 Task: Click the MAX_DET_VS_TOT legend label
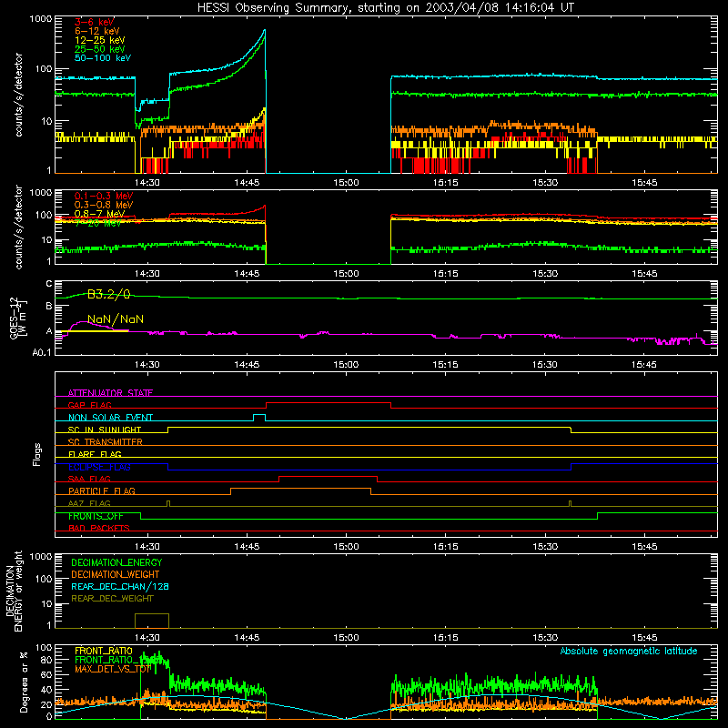[113, 669]
